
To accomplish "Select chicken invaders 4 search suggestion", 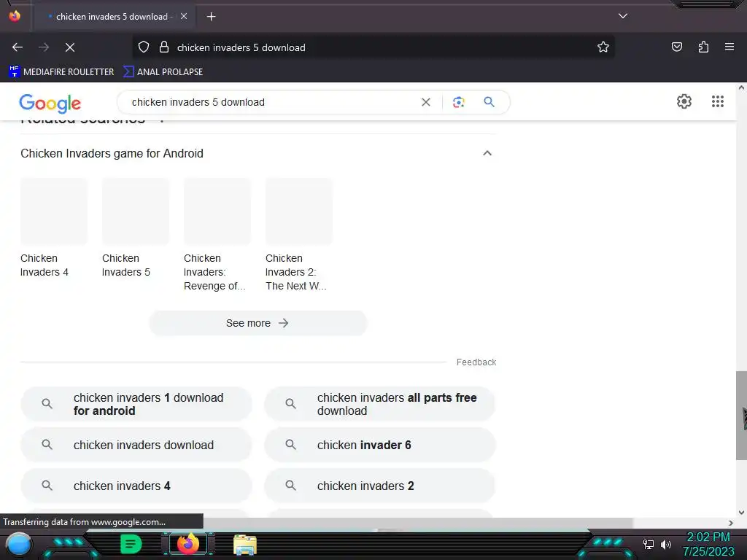I will tap(136, 486).
